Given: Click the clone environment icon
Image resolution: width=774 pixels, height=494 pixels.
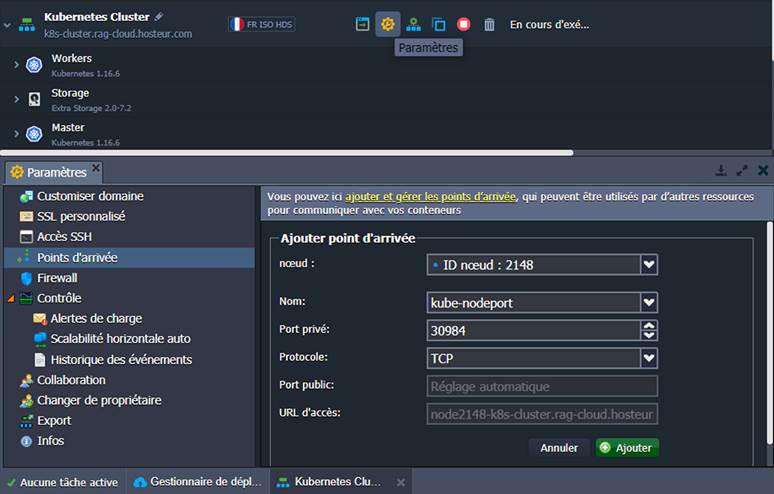Looking at the screenshot, I should tap(438, 24).
